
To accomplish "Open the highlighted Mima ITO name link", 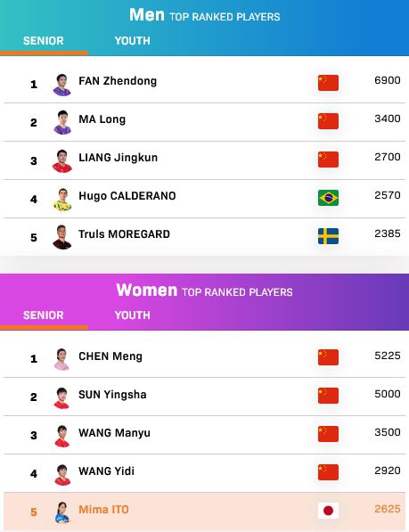I will (x=103, y=510).
